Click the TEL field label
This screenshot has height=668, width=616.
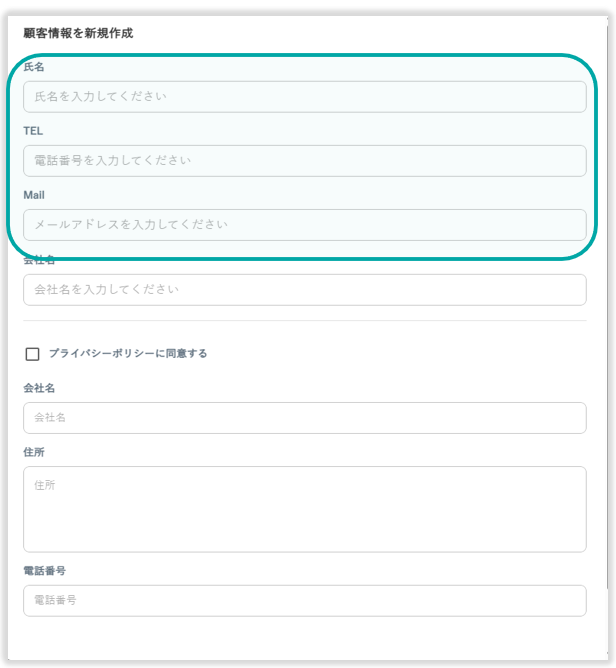point(33,131)
